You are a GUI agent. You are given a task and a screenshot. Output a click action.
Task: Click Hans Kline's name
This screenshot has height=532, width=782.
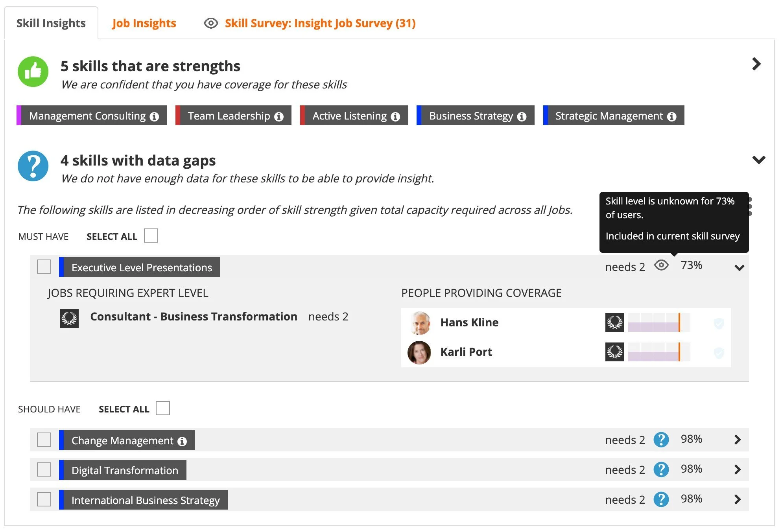tap(469, 322)
